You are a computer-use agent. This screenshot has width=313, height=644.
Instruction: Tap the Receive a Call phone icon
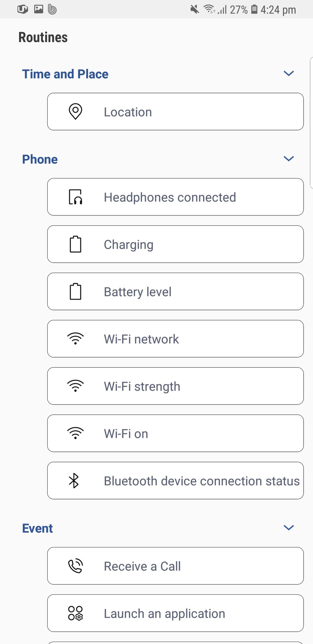coord(75,566)
